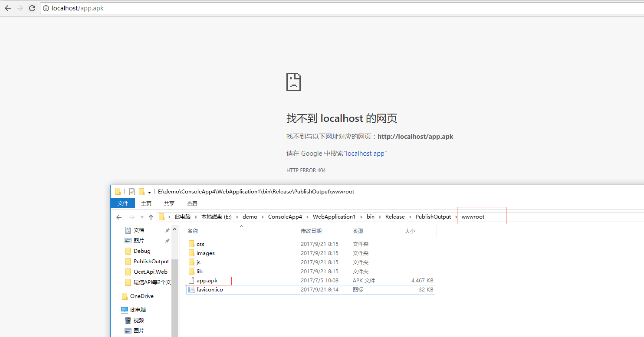Click the Properties quick access checkmark icon
This screenshot has height=337, width=644.
point(132,191)
